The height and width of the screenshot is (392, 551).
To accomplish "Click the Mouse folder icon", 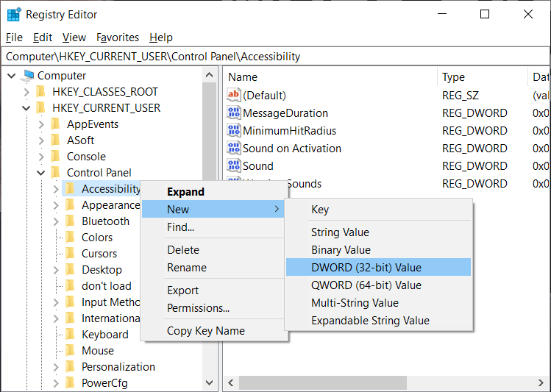I will click(71, 350).
